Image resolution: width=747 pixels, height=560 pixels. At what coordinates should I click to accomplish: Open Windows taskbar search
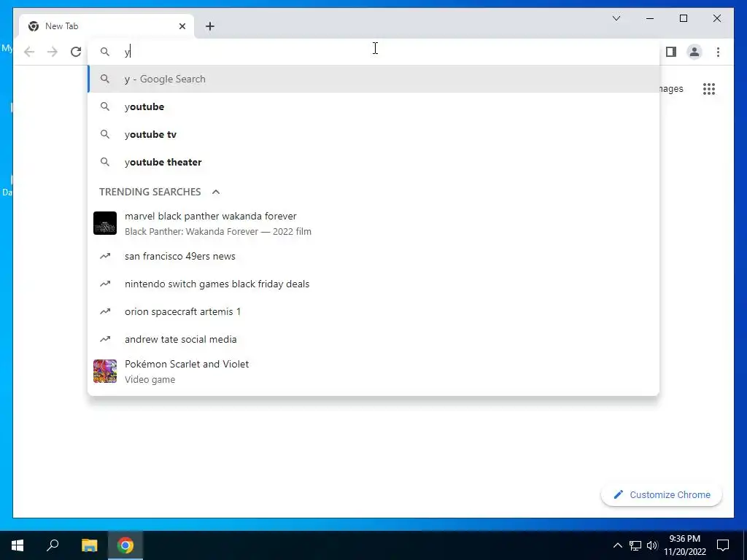(53, 545)
